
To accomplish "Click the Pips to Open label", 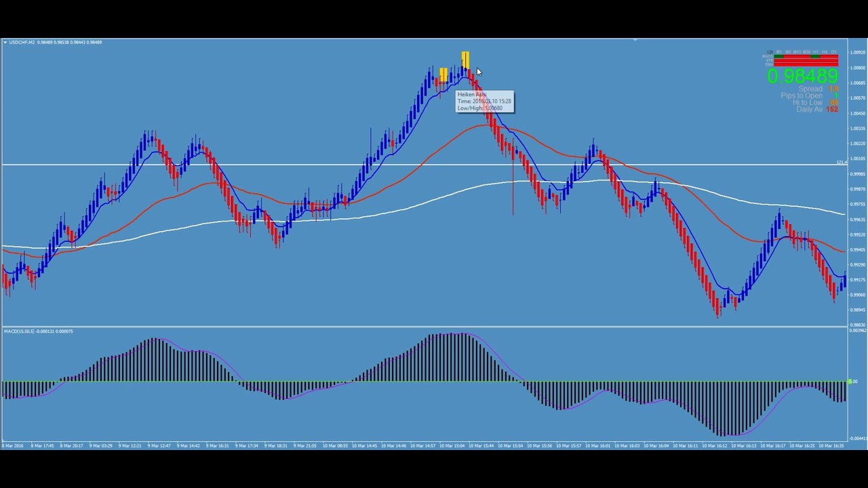I will (802, 96).
